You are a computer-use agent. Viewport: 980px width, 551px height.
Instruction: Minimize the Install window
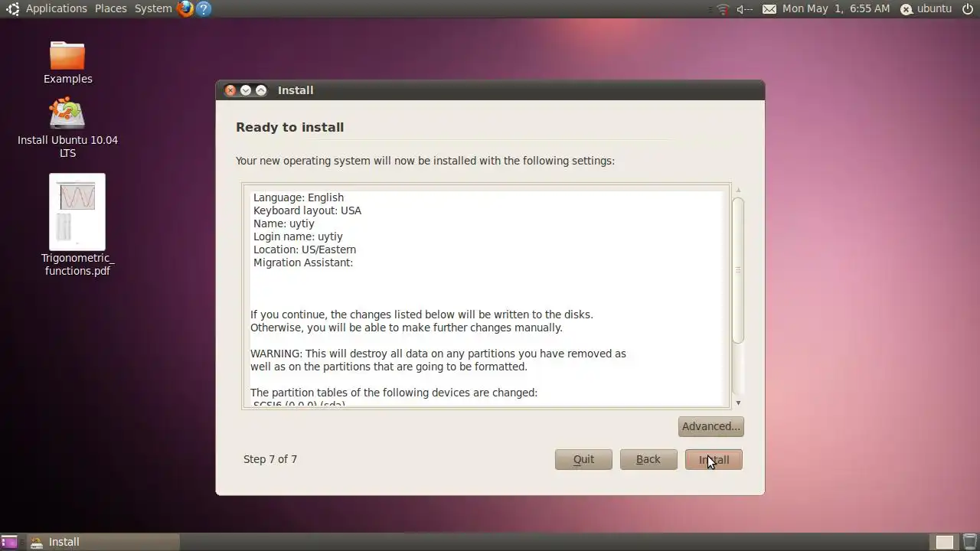click(246, 90)
